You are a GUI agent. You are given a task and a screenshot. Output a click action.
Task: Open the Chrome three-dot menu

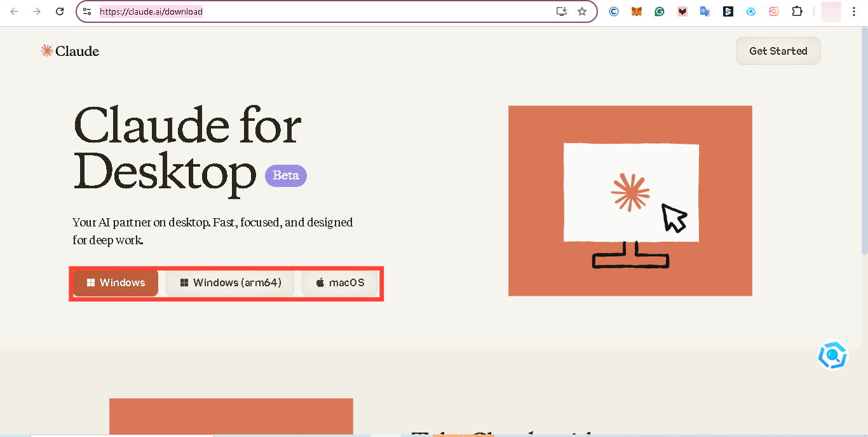coord(854,11)
